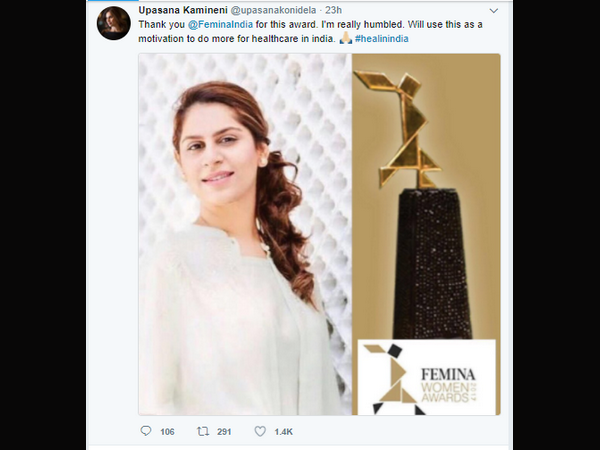
Task: Open Upasana Kamineni's profile avatar
Action: point(113,23)
